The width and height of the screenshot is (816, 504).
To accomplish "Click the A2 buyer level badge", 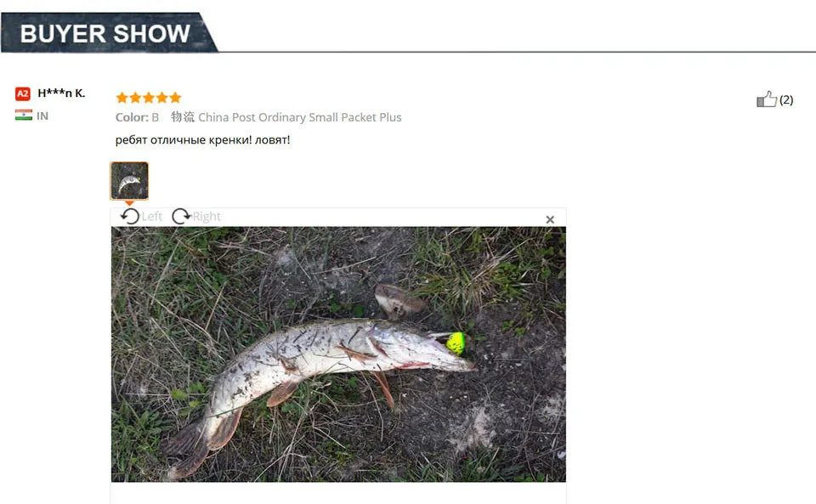I will click(x=22, y=93).
